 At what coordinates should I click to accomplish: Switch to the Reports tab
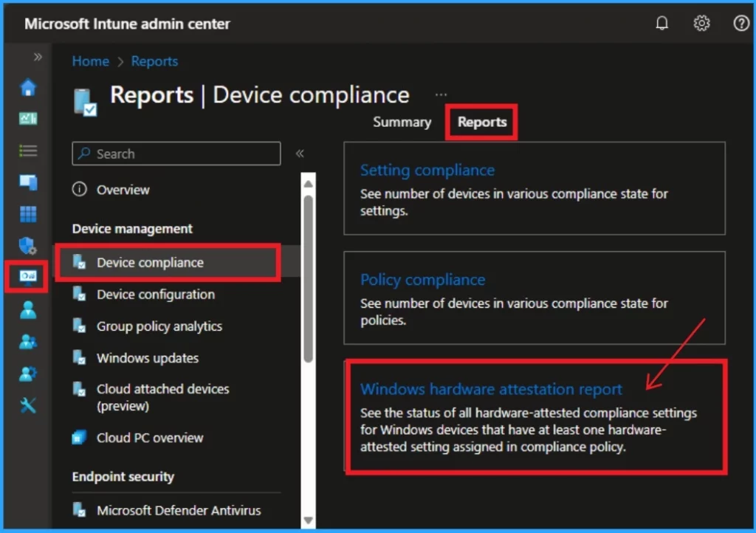pos(482,122)
